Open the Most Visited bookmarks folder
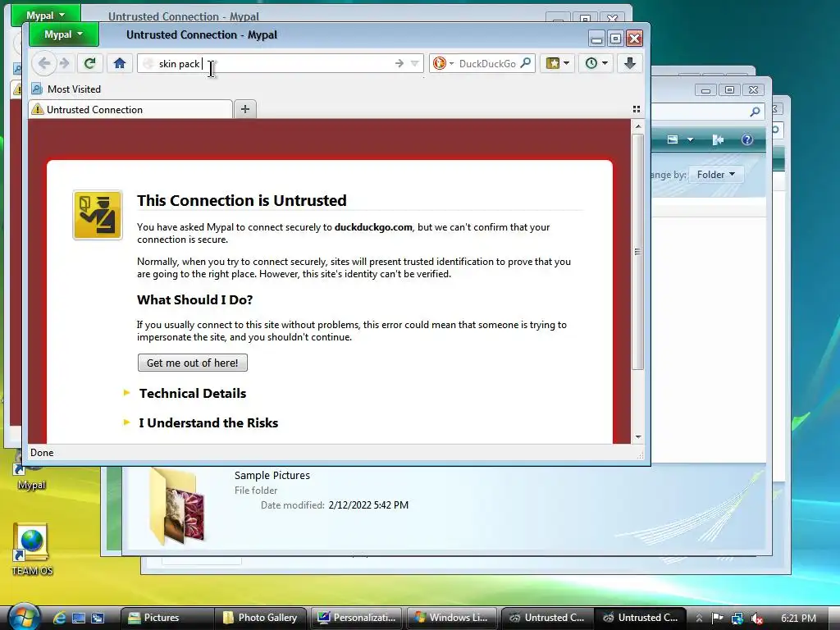The image size is (840, 630). click(66, 89)
